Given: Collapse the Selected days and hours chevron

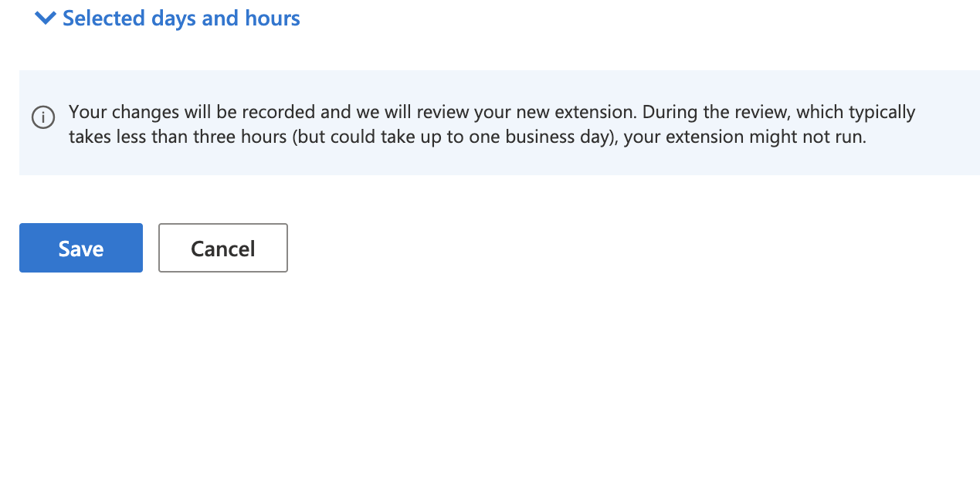Looking at the screenshot, I should tap(46, 18).
